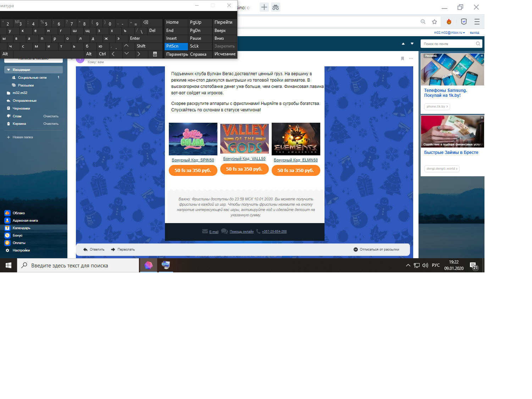Toggle the Shift key on on-screen keyboard
This screenshot has width=532, height=399.
click(x=149, y=46)
